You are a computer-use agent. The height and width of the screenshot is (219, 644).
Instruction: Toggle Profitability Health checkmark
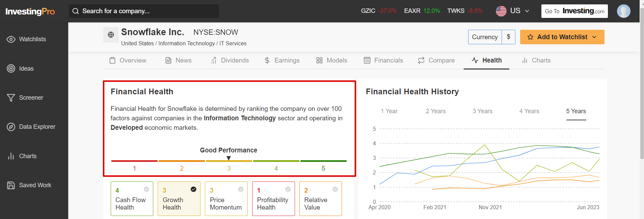tap(288, 189)
